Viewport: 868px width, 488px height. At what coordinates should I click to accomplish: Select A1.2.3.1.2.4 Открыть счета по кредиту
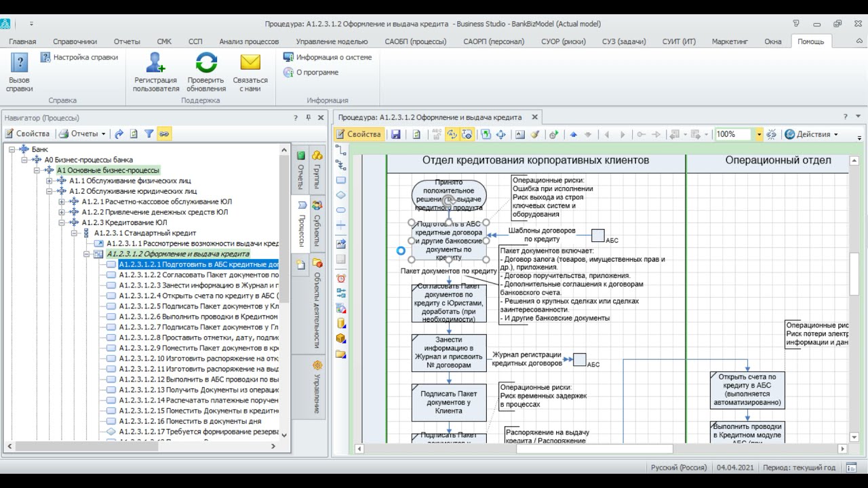click(199, 296)
